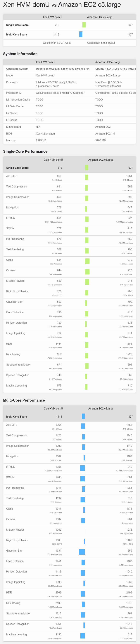
Task: Click the N-Body Physics multi-core thin bar
Action: click(x=85, y=531)
